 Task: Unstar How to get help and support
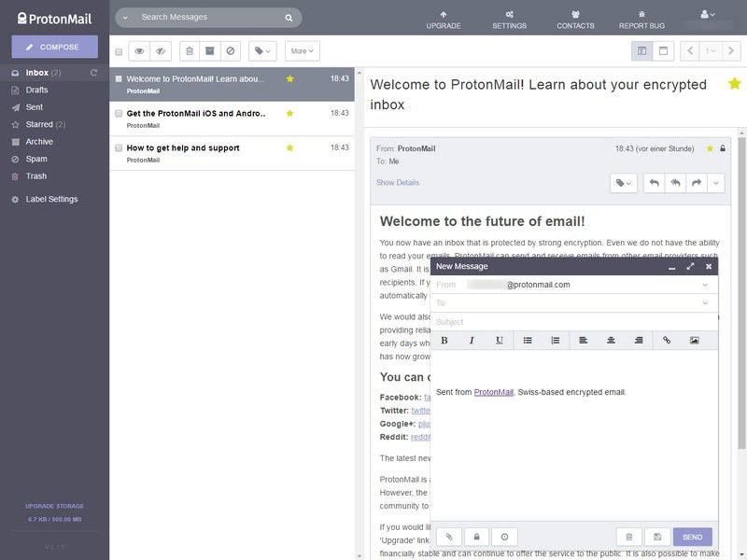[289, 147]
